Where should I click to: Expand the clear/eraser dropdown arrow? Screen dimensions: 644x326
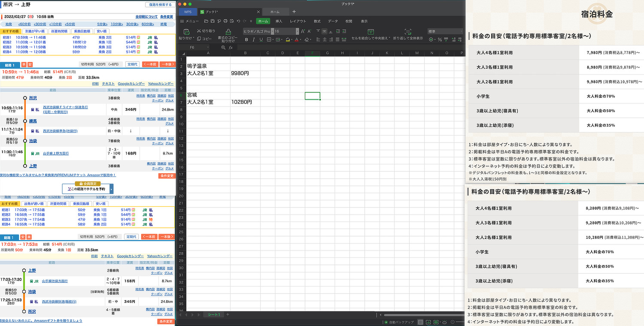point(310,39)
